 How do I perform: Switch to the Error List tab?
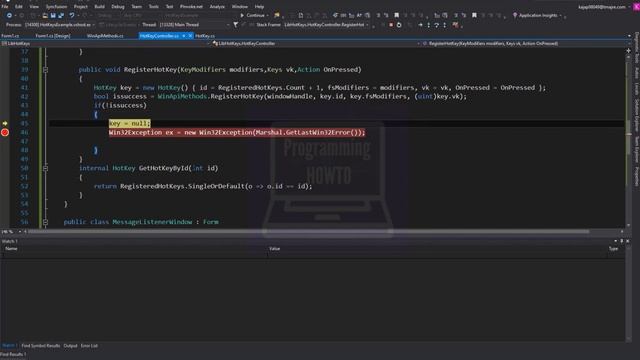pyautogui.click(x=89, y=346)
